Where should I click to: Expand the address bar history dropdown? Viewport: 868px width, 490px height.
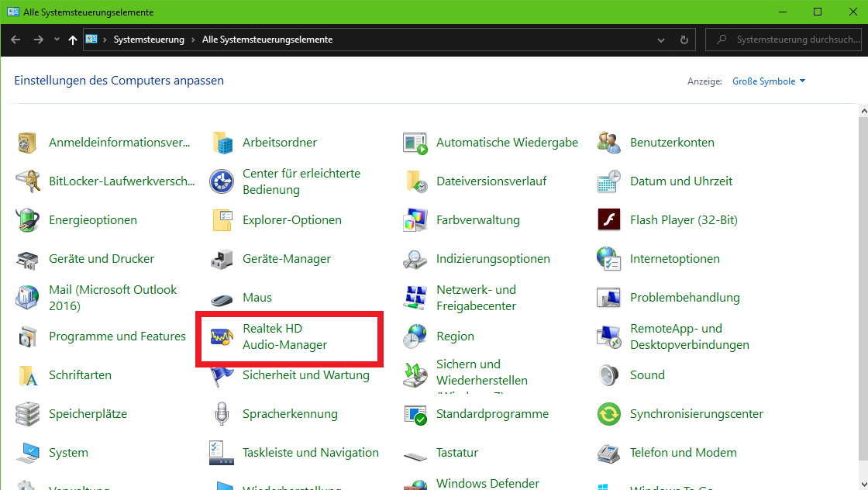(x=660, y=40)
